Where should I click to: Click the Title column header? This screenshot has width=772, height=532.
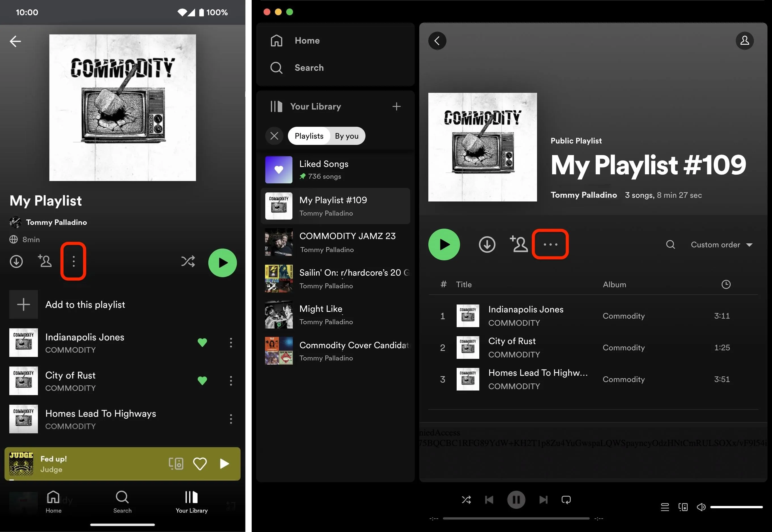click(x=463, y=284)
